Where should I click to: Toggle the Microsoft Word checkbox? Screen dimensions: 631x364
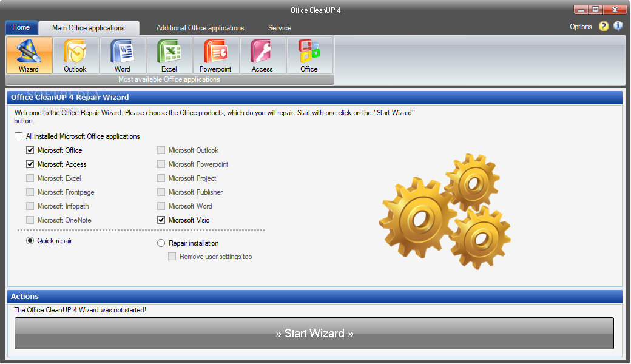161,206
